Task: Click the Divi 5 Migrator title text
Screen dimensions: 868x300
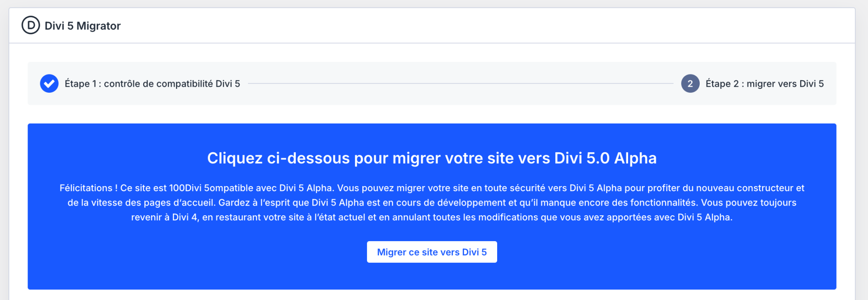Action: 83,26
